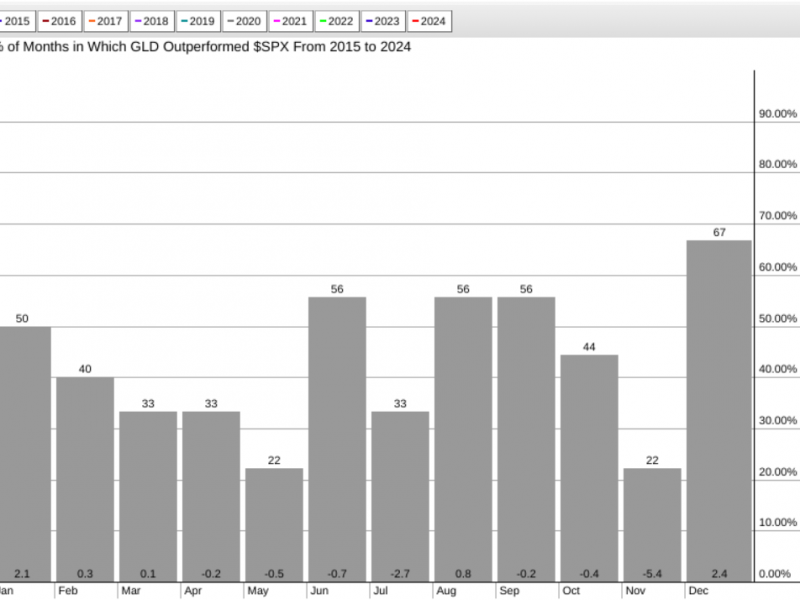Viewport: 800px width, 600px height.
Task: Click the "-5.4" value inside the November bar
Action: [x=652, y=573]
